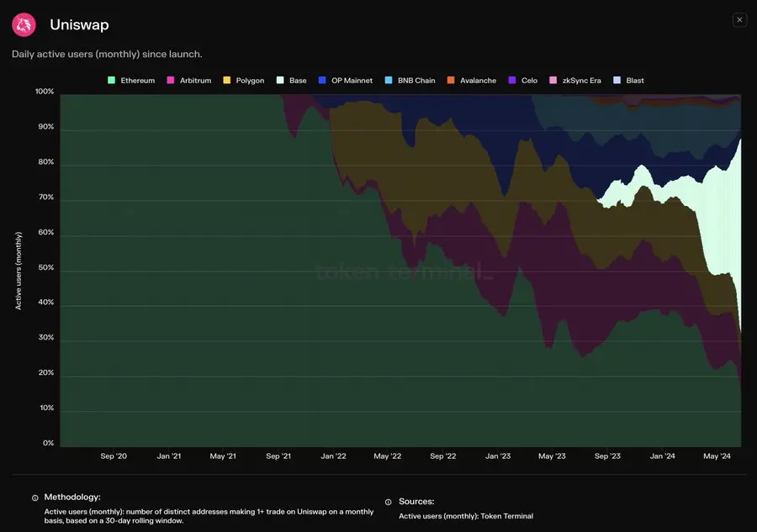The height and width of the screenshot is (532, 757).
Task: Click the May '24 x-axis label
Action: tap(717, 456)
